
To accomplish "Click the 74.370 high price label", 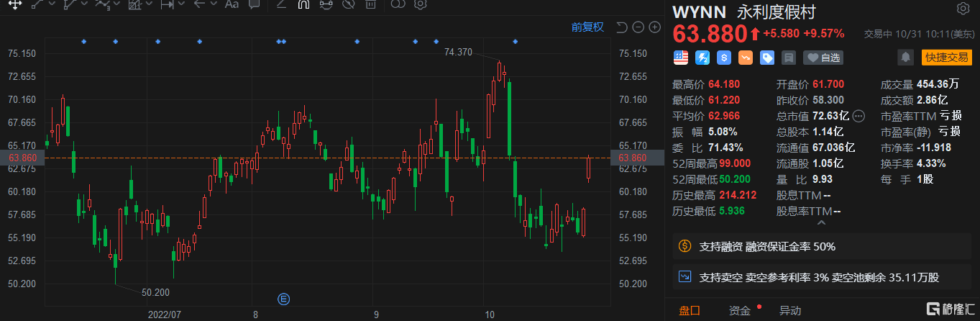I will coord(459,52).
